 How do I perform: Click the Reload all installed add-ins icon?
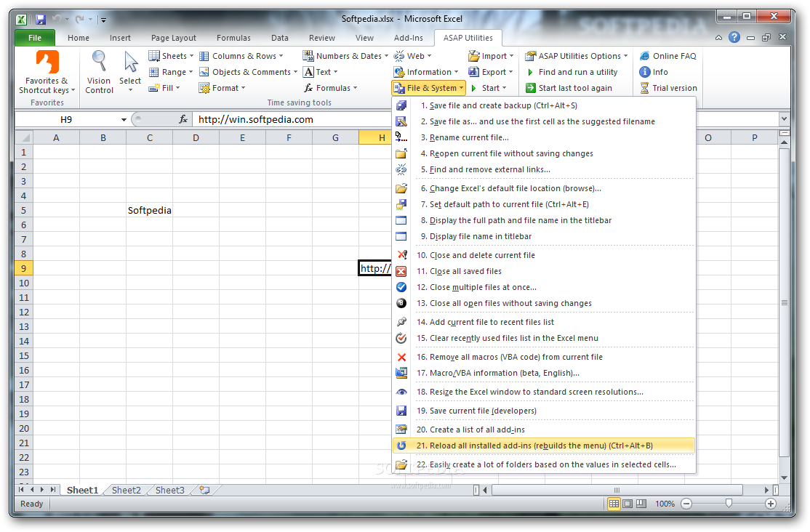[401, 446]
